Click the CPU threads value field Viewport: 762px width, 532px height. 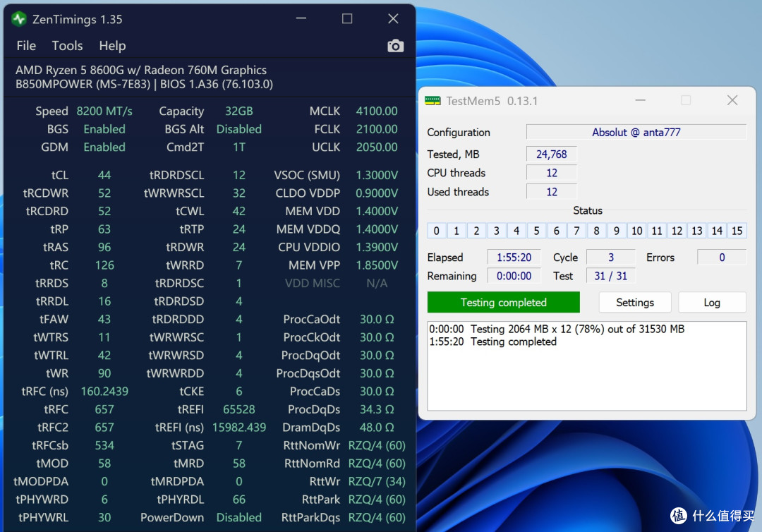pyautogui.click(x=552, y=173)
